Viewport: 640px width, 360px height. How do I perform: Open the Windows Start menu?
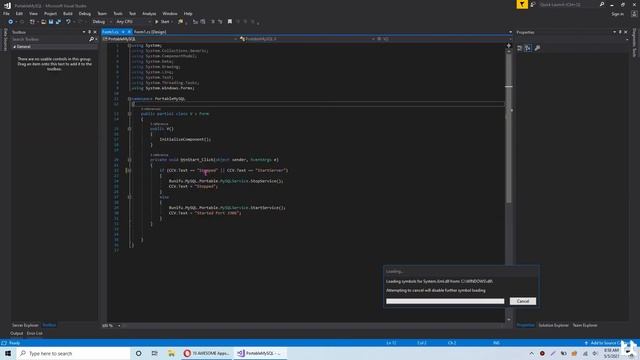coord(8,353)
